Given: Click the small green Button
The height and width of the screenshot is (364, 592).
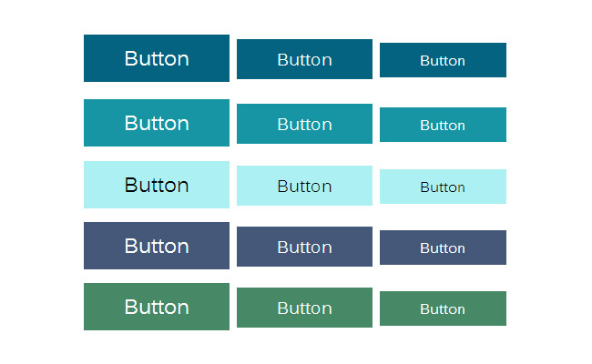Looking at the screenshot, I should click(x=443, y=308).
